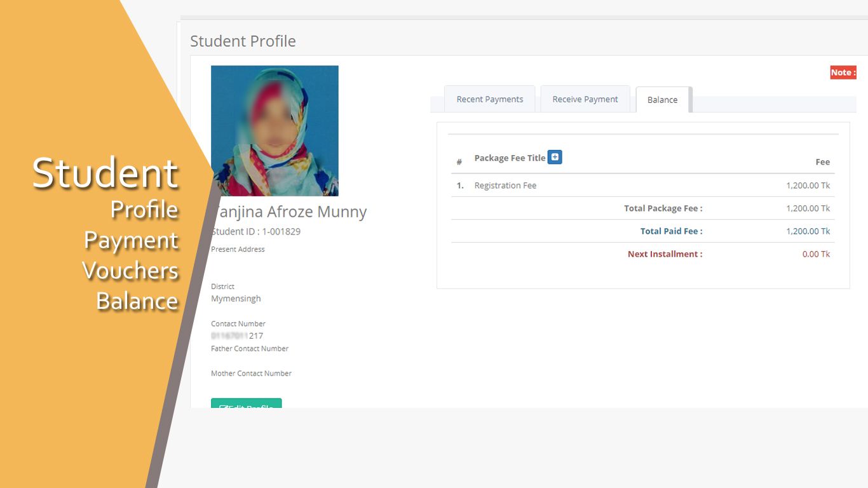Click the red Note label
The image size is (868, 488).
tap(843, 72)
